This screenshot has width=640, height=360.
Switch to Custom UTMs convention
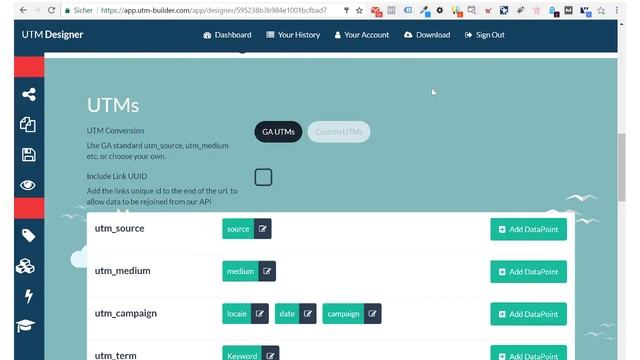pyautogui.click(x=339, y=132)
